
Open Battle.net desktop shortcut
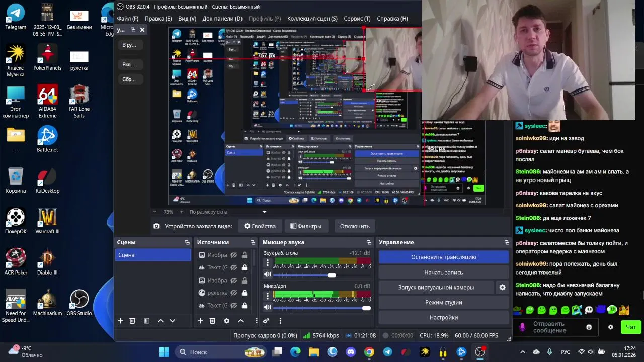pyautogui.click(x=47, y=140)
